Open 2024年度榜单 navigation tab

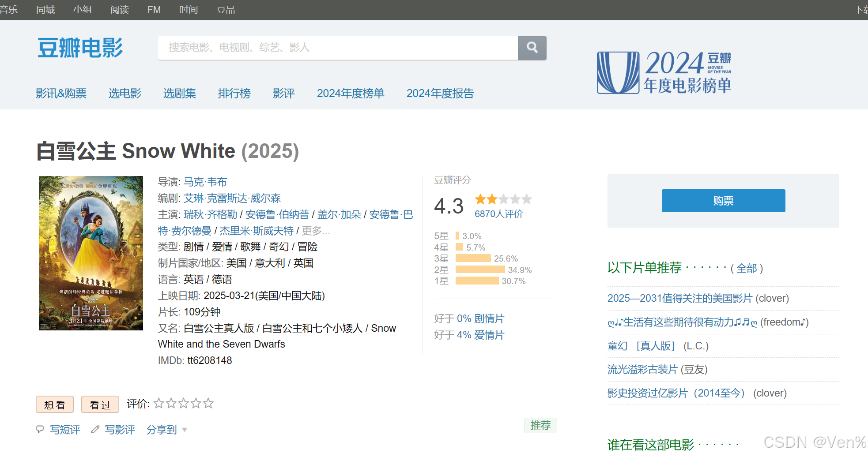(x=351, y=93)
